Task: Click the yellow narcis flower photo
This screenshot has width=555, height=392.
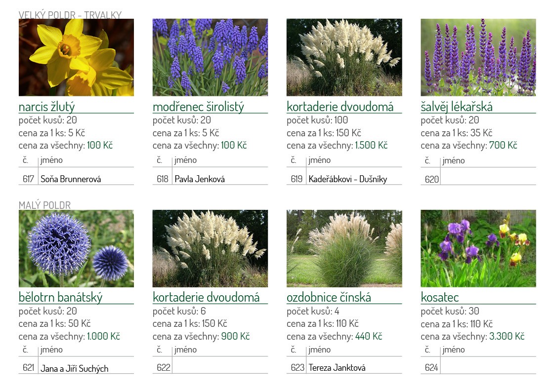Action: click(x=76, y=57)
